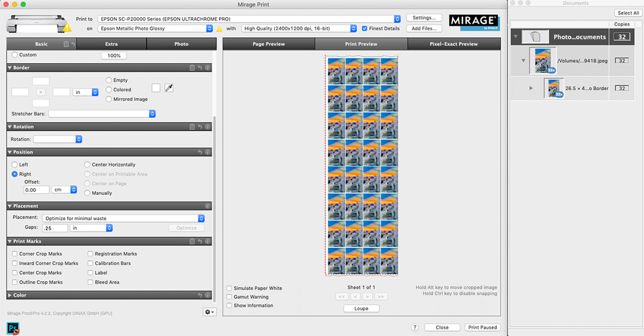Viewport: 644px width, 336px height.
Task: Select Center Horizontally radio button
Action: click(88, 165)
